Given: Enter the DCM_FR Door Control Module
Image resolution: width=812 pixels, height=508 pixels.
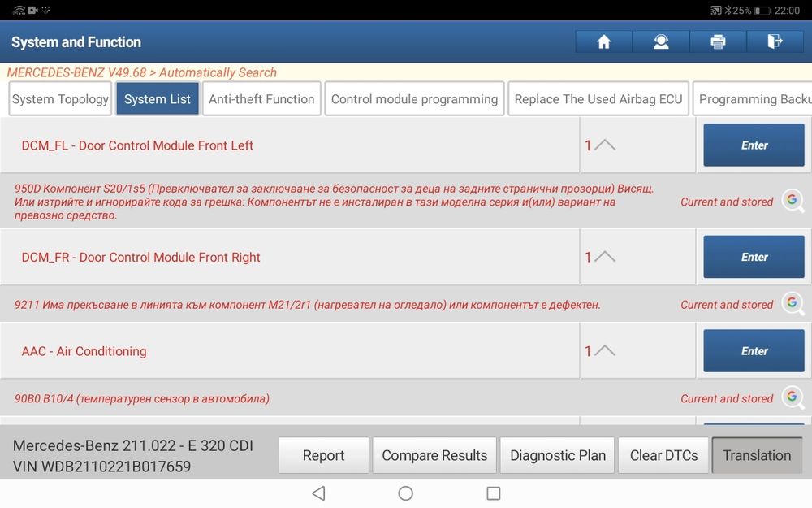Looking at the screenshot, I should tap(754, 257).
